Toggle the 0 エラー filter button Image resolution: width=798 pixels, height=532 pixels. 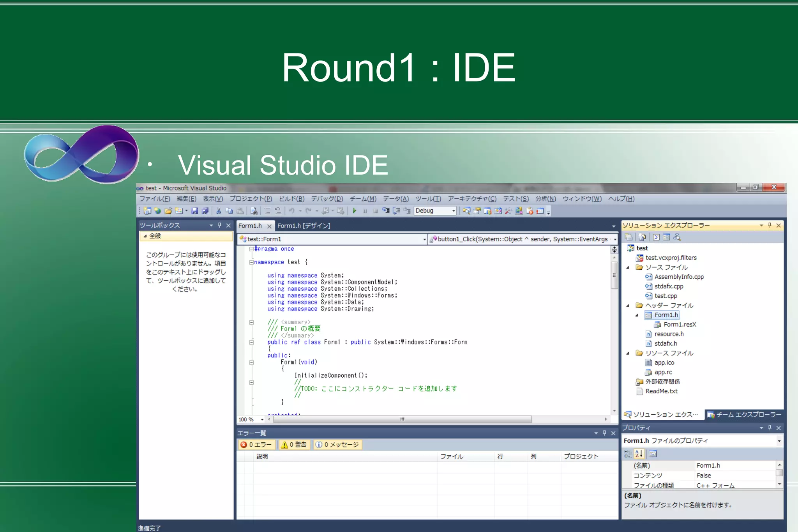pos(256,445)
